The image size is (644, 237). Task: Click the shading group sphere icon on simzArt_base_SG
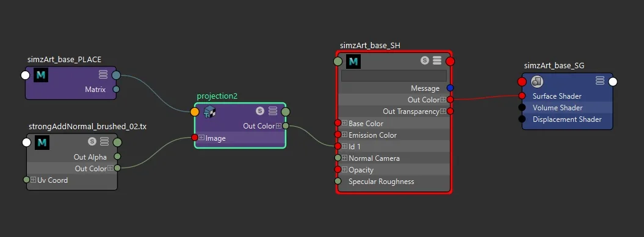click(537, 82)
